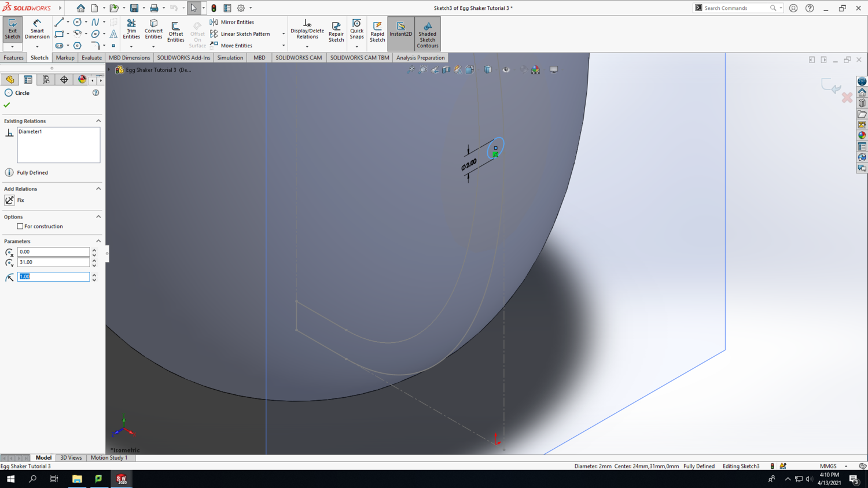Select the Motion Study 1 tab
The image size is (868, 488).
[109, 458]
